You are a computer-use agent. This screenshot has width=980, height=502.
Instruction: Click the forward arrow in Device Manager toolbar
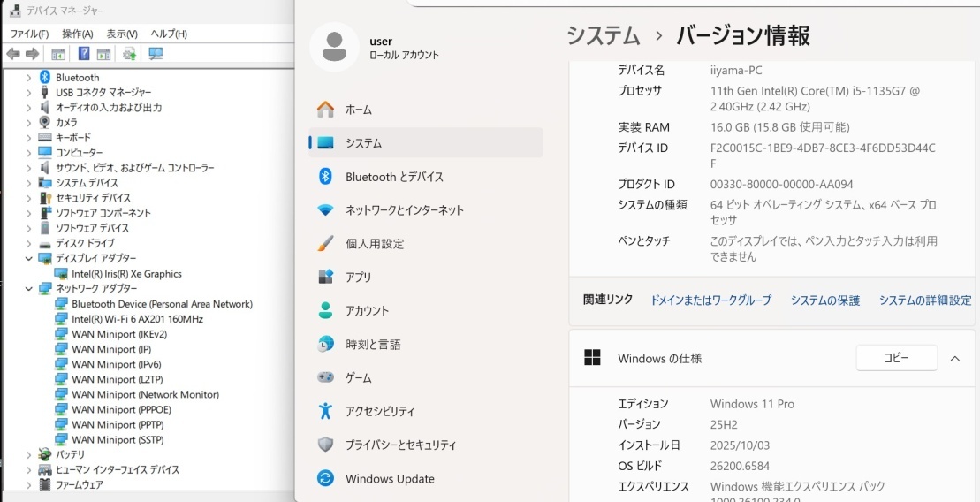[32, 55]
